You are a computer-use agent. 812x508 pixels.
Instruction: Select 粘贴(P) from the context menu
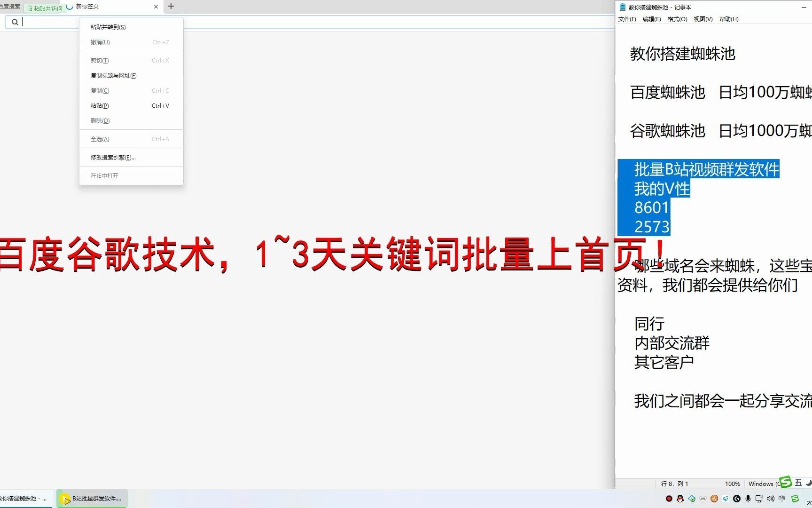(x=131, y=106)
